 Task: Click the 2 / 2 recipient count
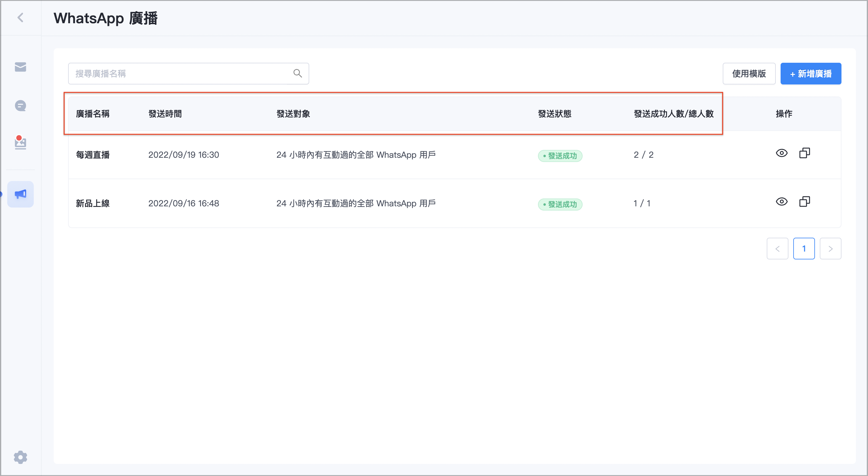[x=643, y=155]
